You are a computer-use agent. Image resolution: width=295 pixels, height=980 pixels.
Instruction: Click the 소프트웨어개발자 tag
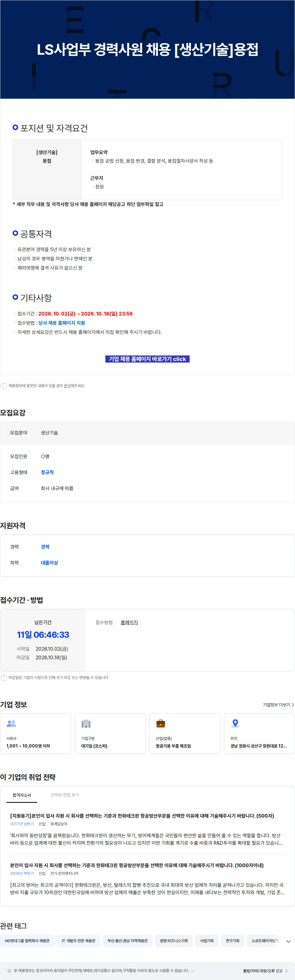coord(265,941)
